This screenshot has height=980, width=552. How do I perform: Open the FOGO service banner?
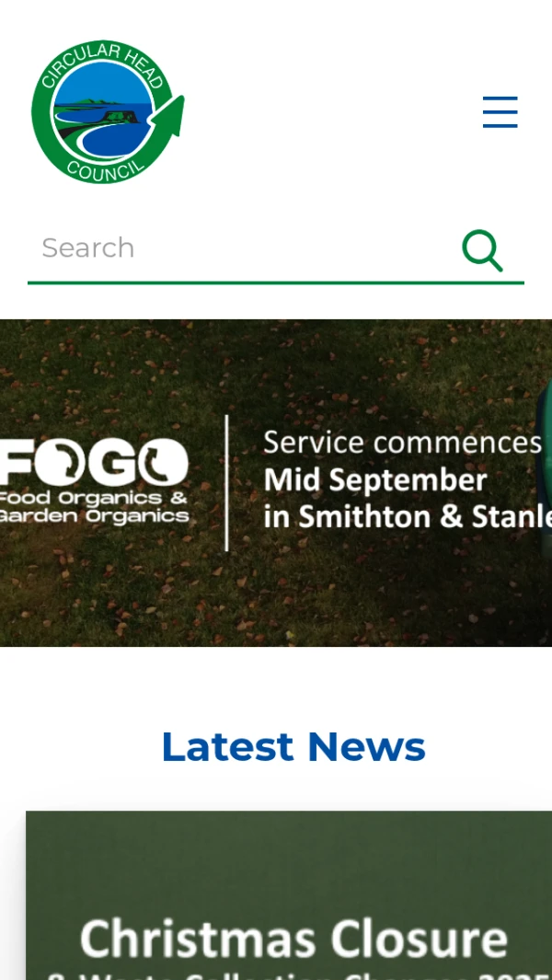click(276, 483)
